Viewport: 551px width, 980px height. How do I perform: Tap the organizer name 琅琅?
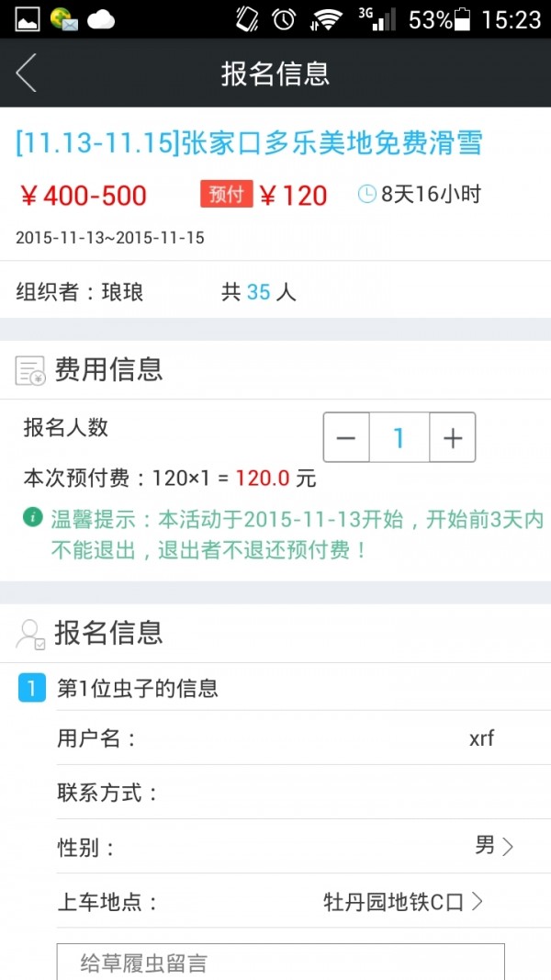pyautogui.click(x=122, y=292)
